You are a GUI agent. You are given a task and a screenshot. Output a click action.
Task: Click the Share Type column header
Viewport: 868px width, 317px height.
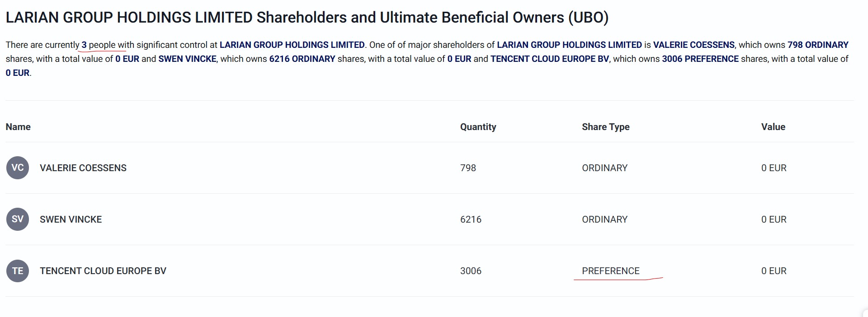(606, 127)
